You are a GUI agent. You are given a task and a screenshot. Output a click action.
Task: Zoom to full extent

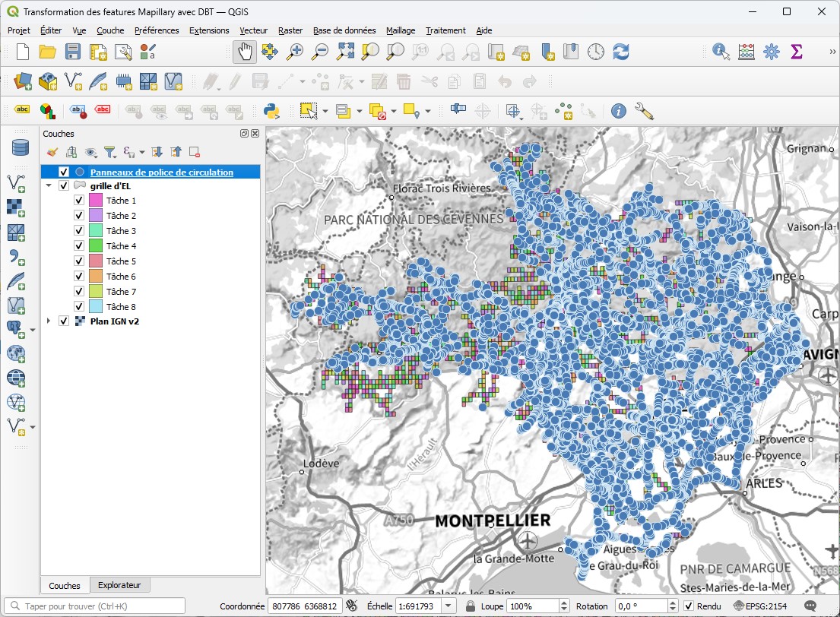[345, 52]
